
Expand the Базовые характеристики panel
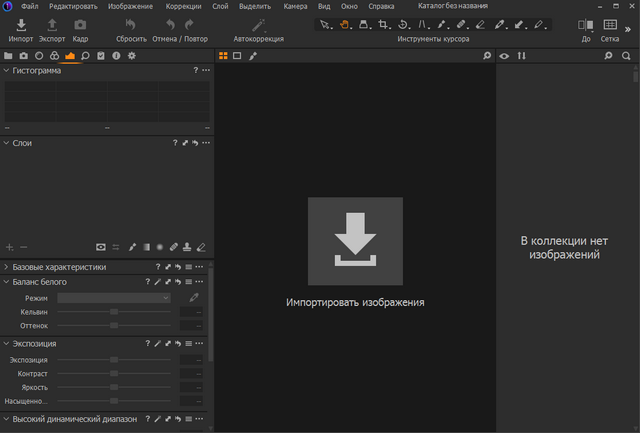click(x=6, y=267)
